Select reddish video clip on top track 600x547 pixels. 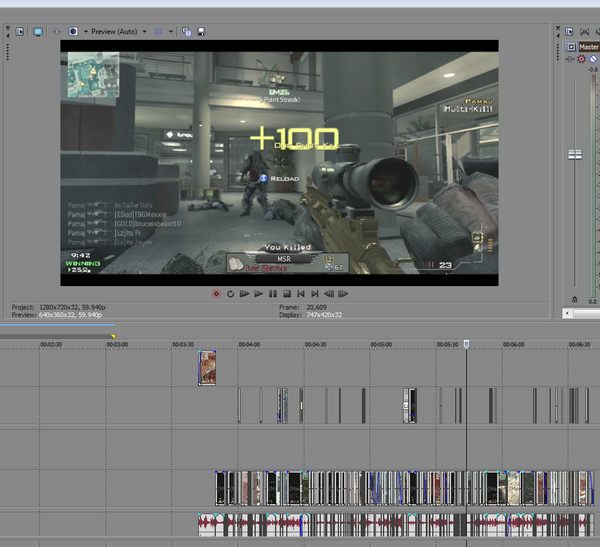pos(207,368)
